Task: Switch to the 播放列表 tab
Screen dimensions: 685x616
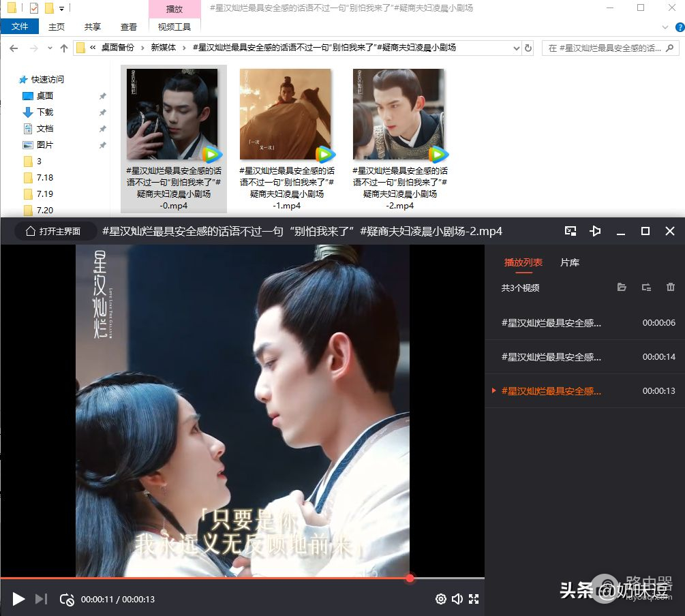Action: 523,262
